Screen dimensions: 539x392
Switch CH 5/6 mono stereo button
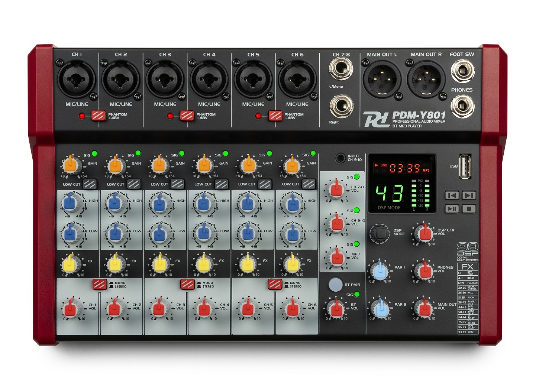(275, 284)
